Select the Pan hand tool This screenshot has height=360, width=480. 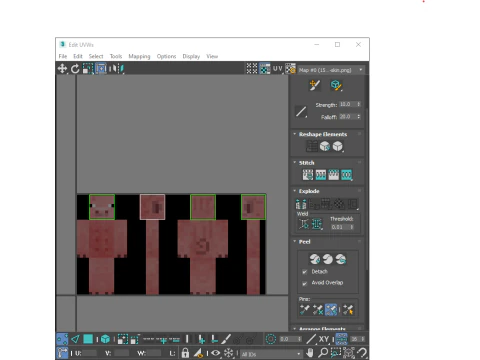(x=310, y=353)
